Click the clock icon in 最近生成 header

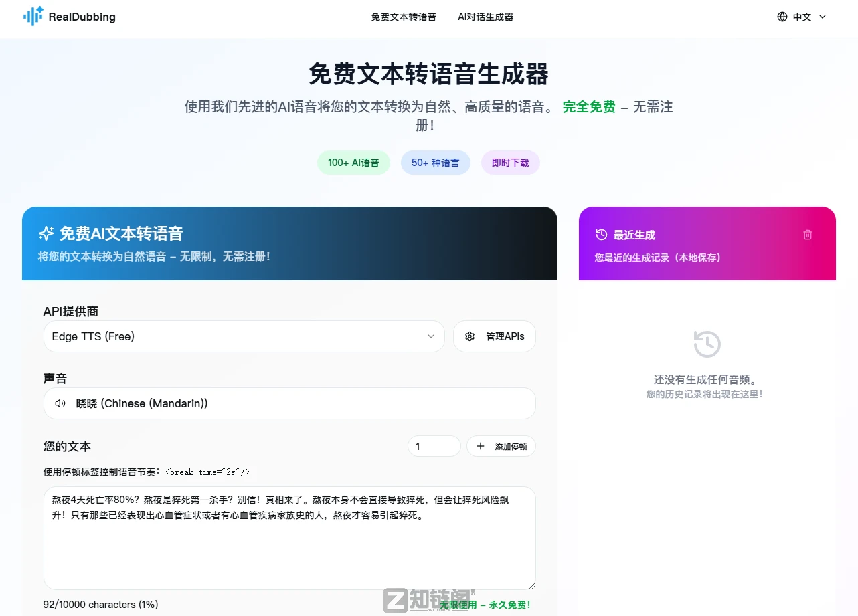[600, 234]
